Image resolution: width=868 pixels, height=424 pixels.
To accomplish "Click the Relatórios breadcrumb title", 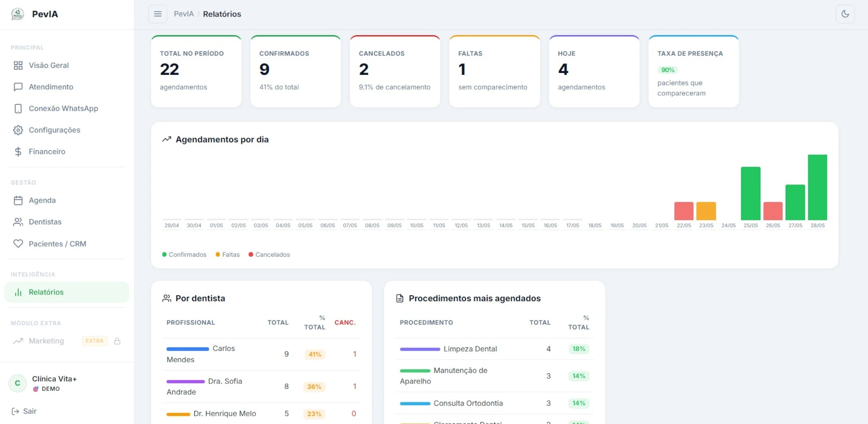I will coord(222,14).
